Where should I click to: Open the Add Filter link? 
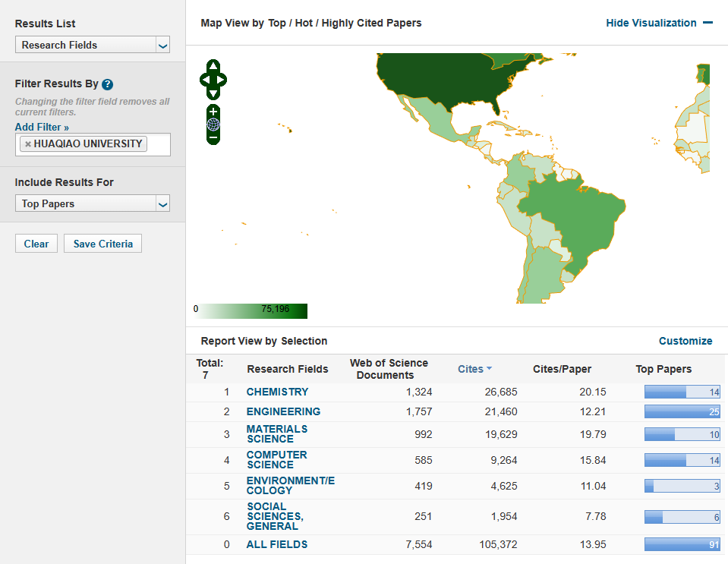[42, 128]
